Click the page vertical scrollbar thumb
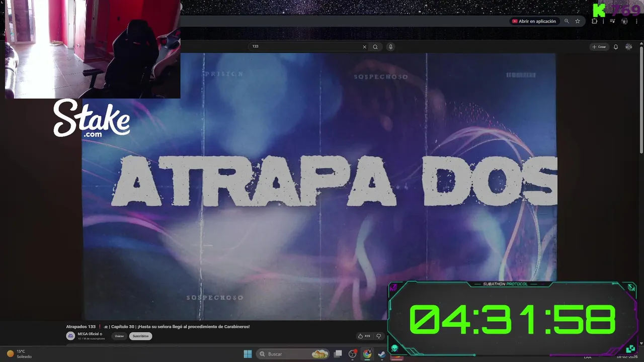The width and height of the screenshot is (644, 362). click(x=641, y=101)
